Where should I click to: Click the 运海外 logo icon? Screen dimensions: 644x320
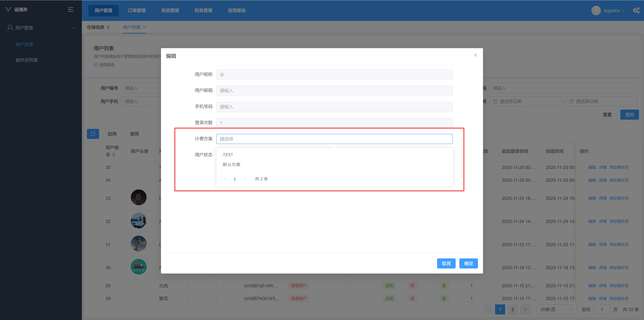click(x=8, y=10)
